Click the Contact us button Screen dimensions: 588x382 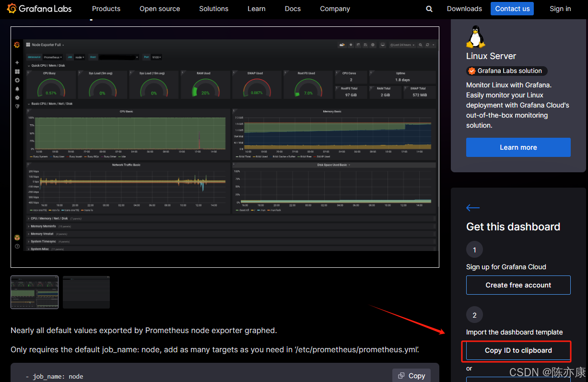tap(513, 9)
